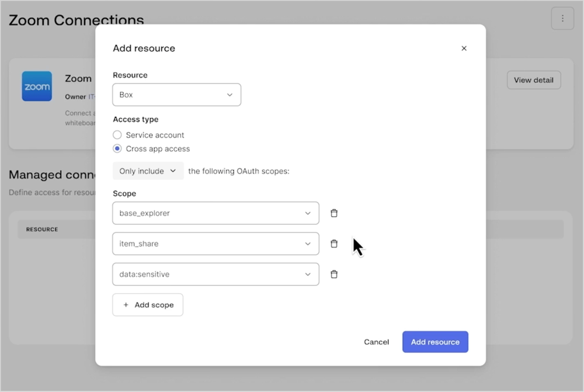584x392 pixels.
Task: Remove the data:sensitive scope
Action: tap(333, 274)
